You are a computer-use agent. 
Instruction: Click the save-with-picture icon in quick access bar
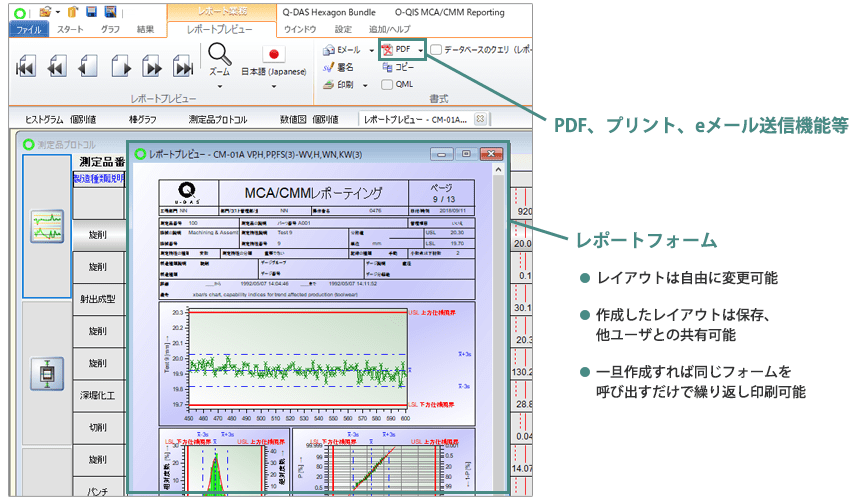(110, 12)
